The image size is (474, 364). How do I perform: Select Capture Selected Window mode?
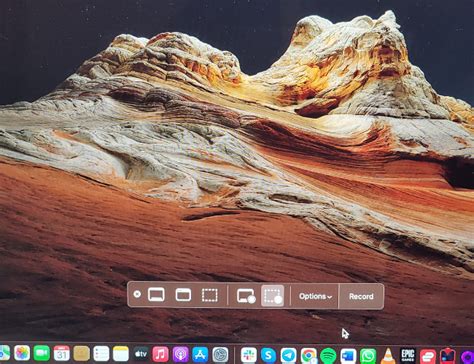pos(183,295)
